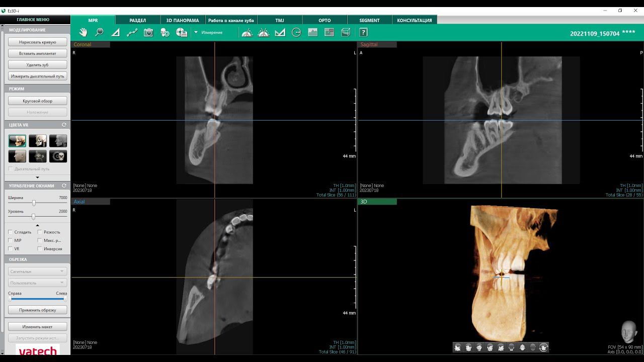
Task: Click the Coronal view label
Action: click(x=83, y=44)
